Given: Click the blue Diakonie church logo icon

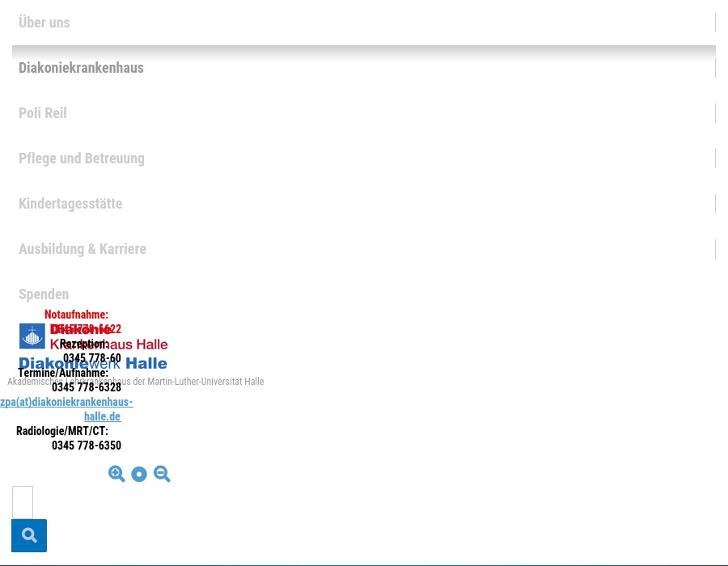Looking at the screenshot, I should [x=32, y=336].
